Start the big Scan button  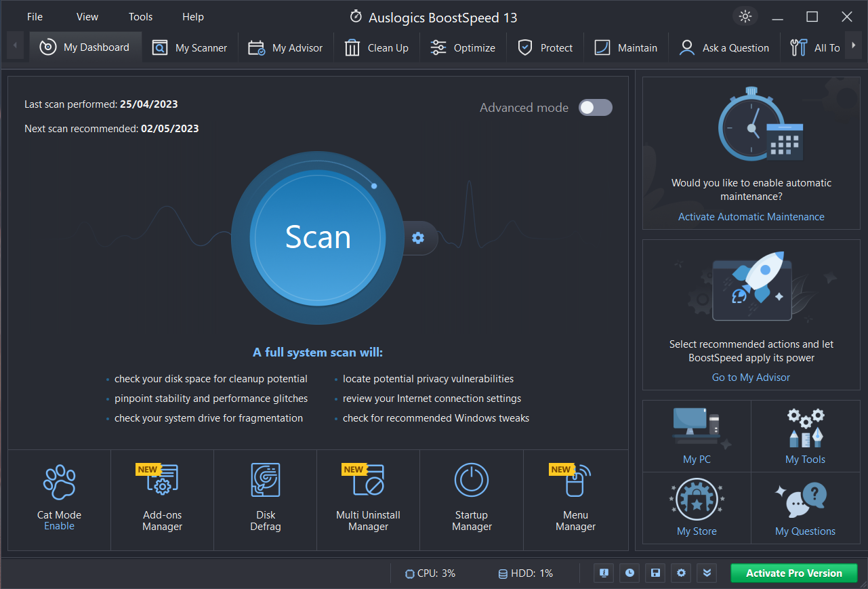pos(318,237)
